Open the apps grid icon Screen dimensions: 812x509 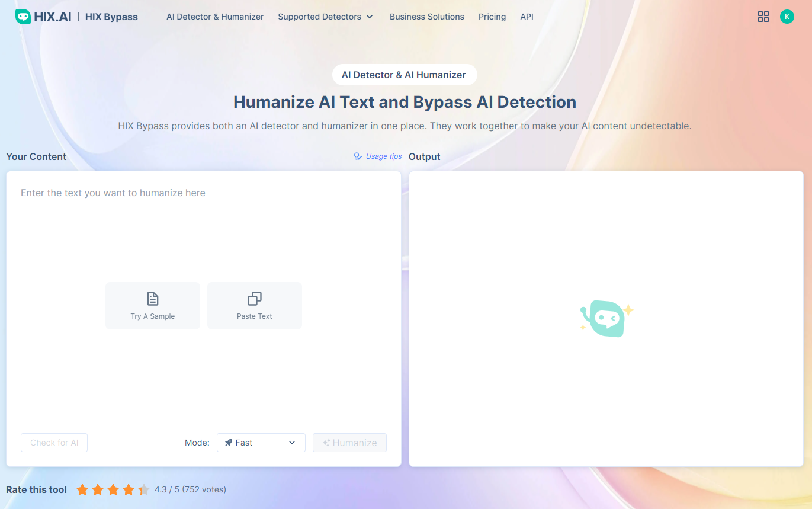pyautogui.click(x=763, y=17)
